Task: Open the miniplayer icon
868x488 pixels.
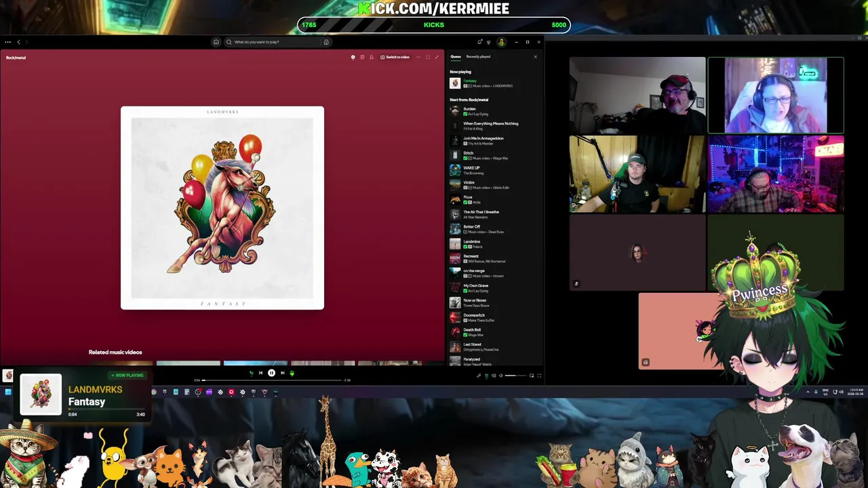Action: click(x=532, y=375)
